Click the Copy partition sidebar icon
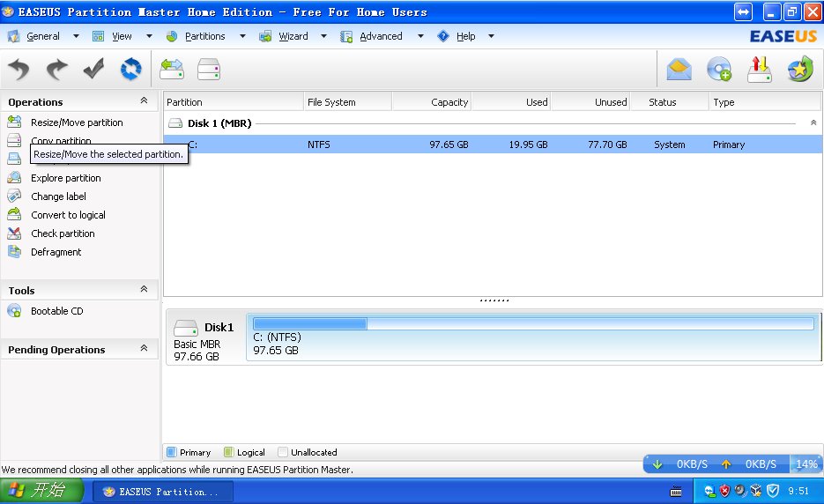Image resolution: width=824 pixels, height=504 pixels. 14,140
